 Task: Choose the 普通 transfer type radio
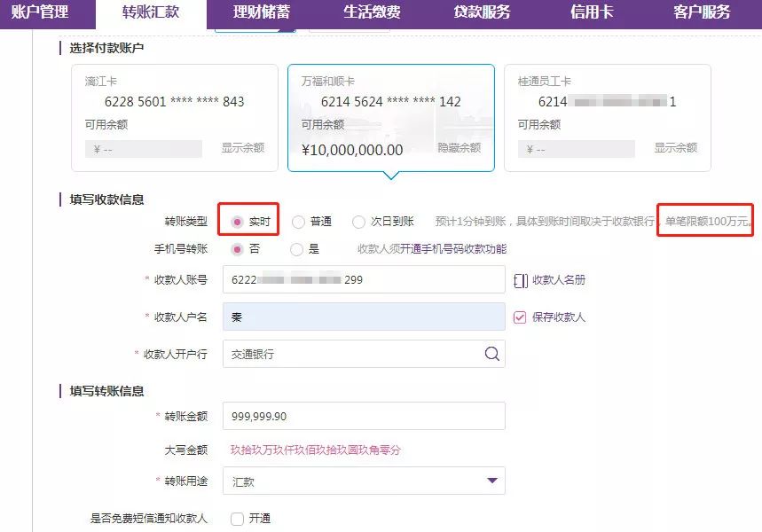(x=298, y=222)
